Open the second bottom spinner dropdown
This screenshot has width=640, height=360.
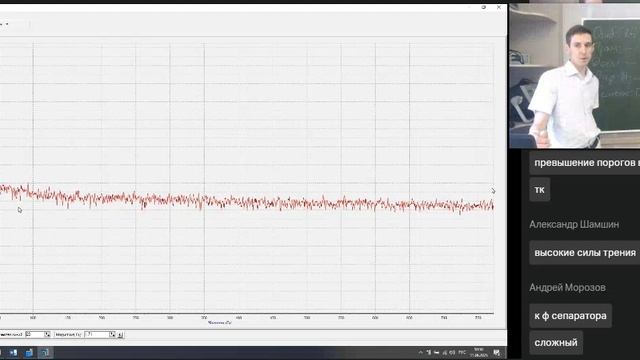click(112, 334)
